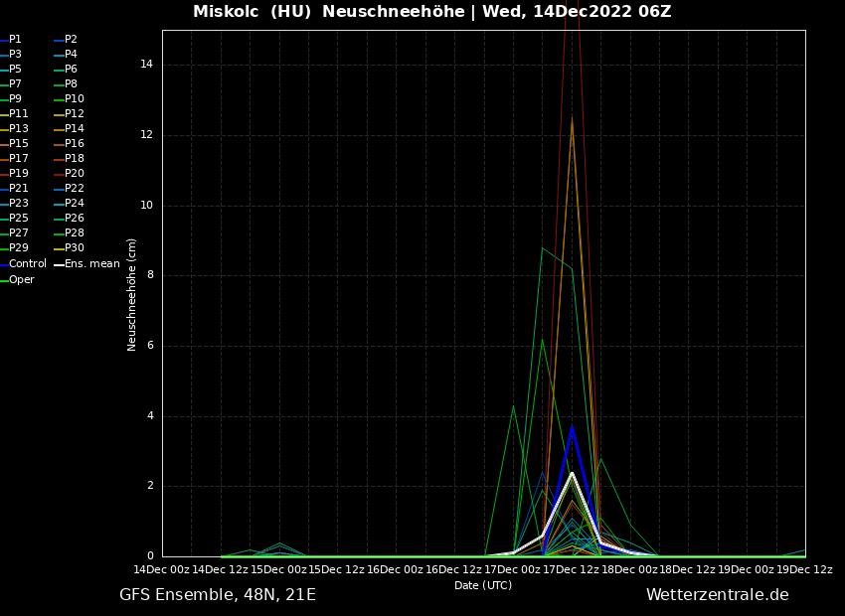The height and width of the screenshot is (616, 845).
Task: Select the Ens. mean legend entry
Action: (91, 264)
